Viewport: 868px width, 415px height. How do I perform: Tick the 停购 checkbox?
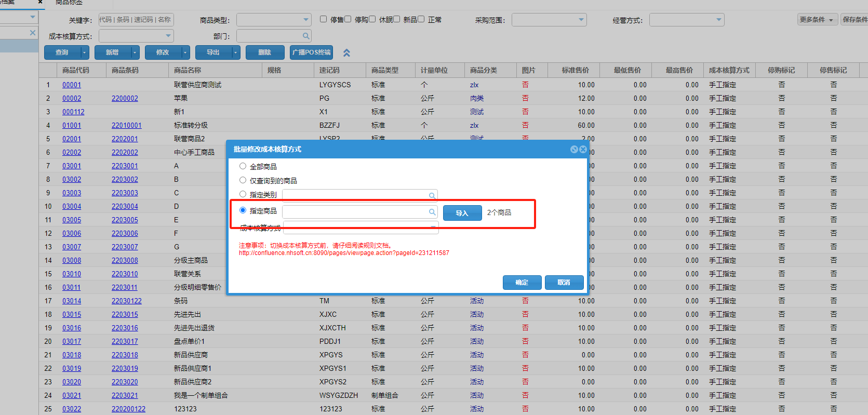pyautogui.click(x=348, y=19)
